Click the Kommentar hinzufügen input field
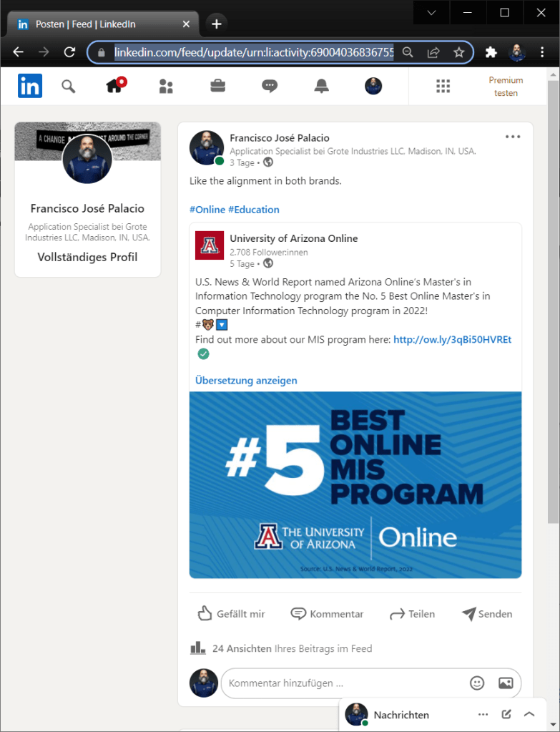 point(343,683)
